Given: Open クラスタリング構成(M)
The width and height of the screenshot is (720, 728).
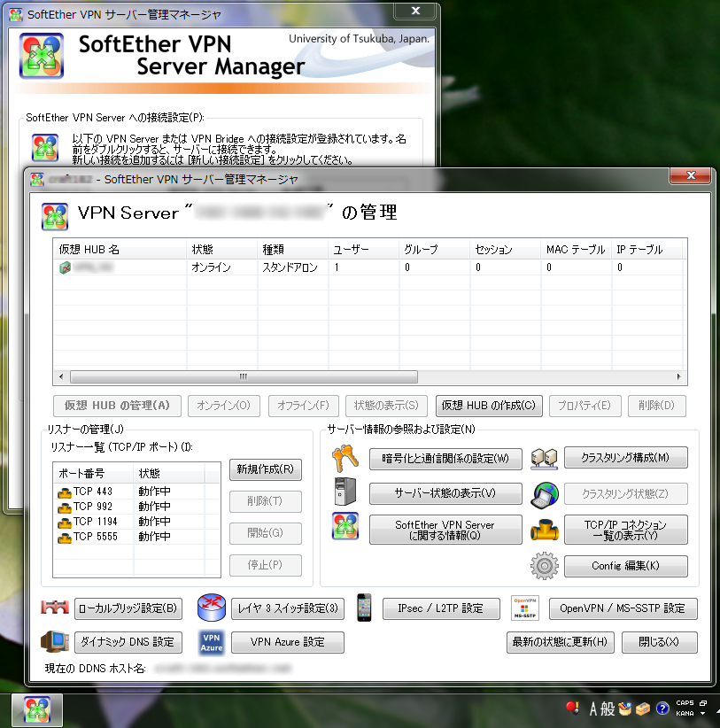Looking at the screenshot, I should click(x=626, y=458).
